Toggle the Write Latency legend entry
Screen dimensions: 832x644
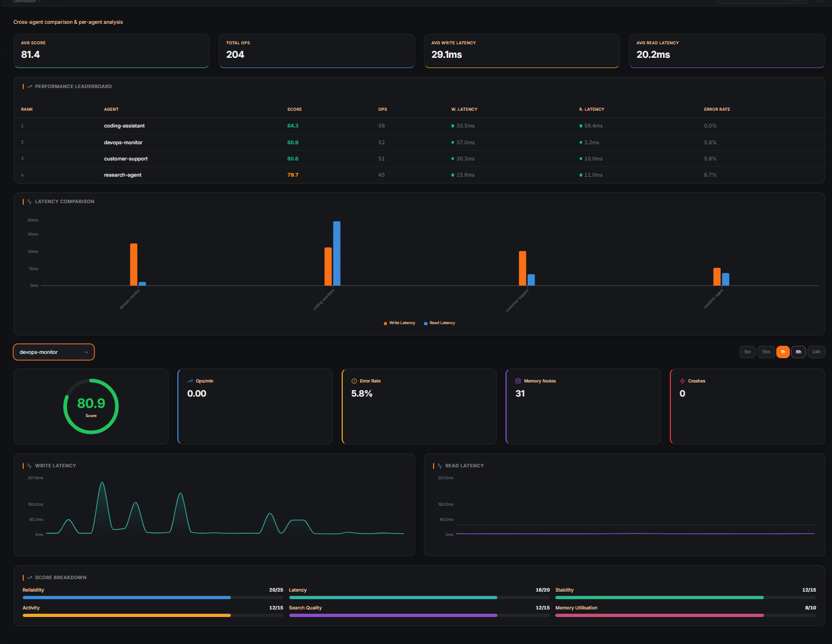pyautogui.click(x=399, y=323)
